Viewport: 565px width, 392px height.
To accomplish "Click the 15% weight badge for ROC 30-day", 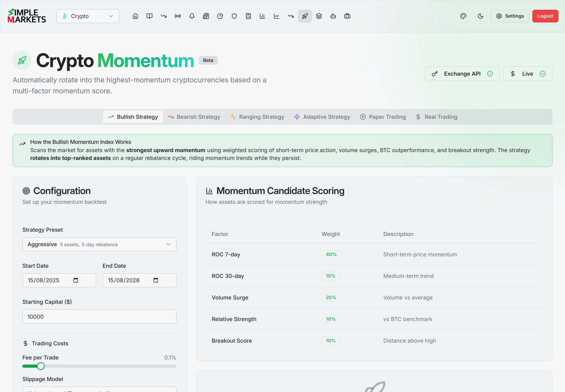I will point(331,276).
